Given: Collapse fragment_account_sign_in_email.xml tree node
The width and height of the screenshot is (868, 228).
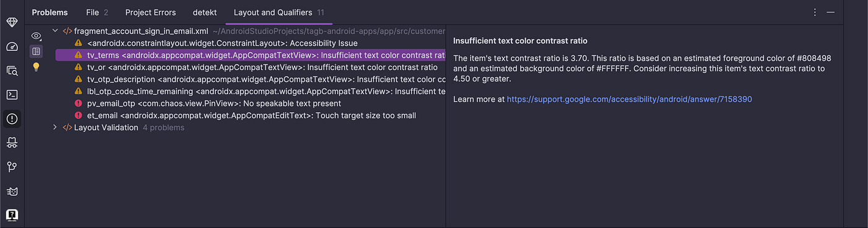Looking at the screenshot, I should pyautogui.click(x=55, y=31).
